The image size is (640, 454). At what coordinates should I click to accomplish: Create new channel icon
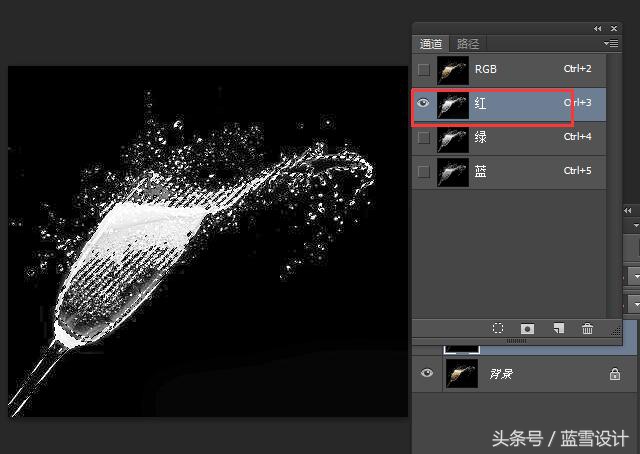point(558,328)
